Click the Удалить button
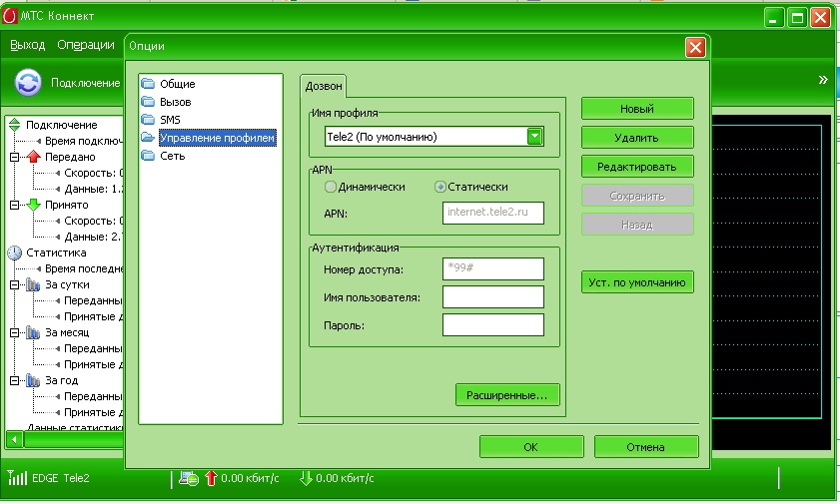The height and width of the screenshot is (504, 840). pyautogui.click(x=637, y=138)
